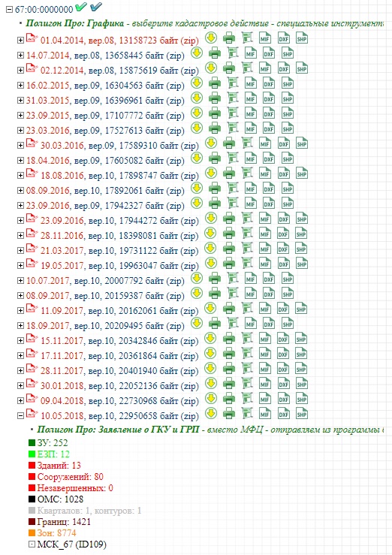Image resolution: width=392 pixels, height=555 pixels.
Task: Download the 01.04.2014 zip archive
Action: coord(211,38)
